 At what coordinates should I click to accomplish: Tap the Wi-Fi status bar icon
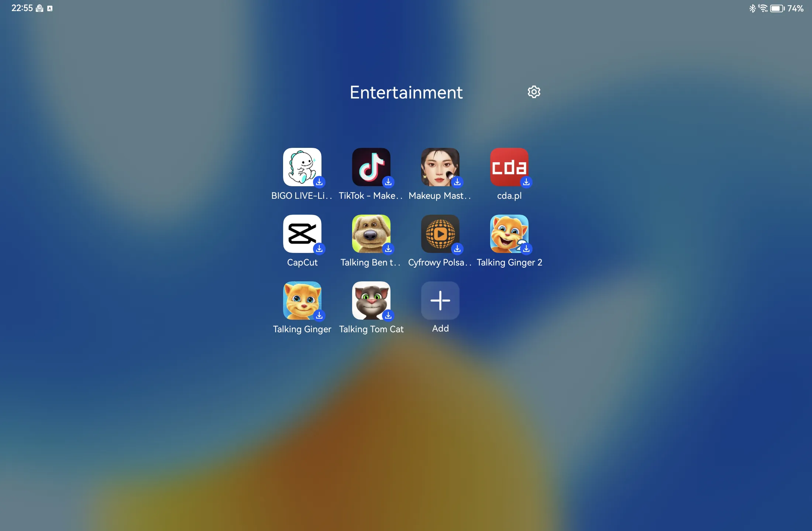pos(763,8)
